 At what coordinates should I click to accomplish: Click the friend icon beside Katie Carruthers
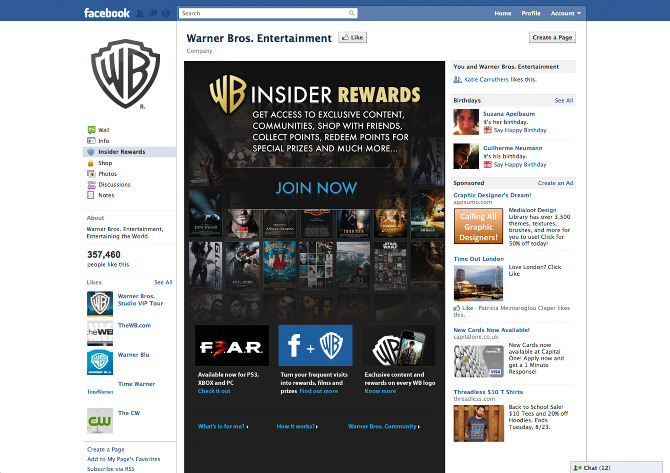(457, 79)
